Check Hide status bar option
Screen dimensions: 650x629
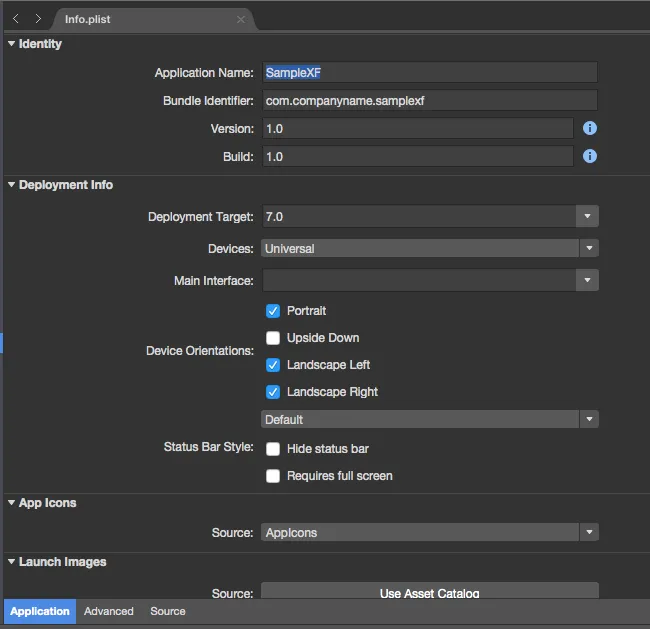(x=273, y=449)
